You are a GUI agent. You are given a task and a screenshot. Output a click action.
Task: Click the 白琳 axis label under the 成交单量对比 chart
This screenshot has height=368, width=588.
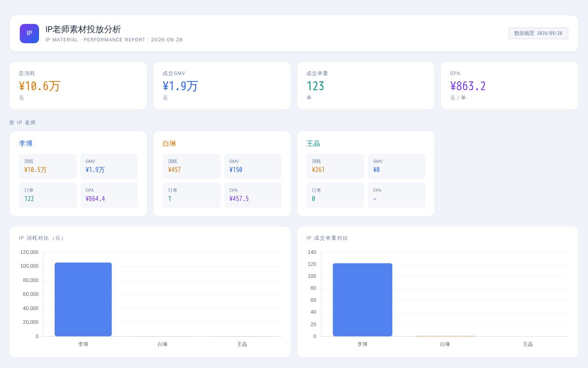click(445, 344)
